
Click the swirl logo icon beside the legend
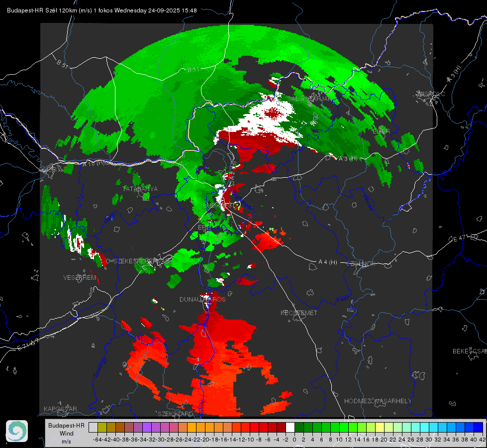[x=17, y=431]
